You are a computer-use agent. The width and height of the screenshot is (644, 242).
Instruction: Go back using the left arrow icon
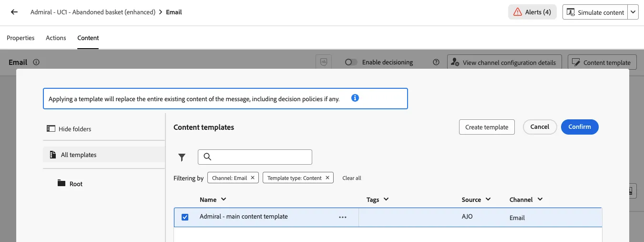(x=14, y=12)
